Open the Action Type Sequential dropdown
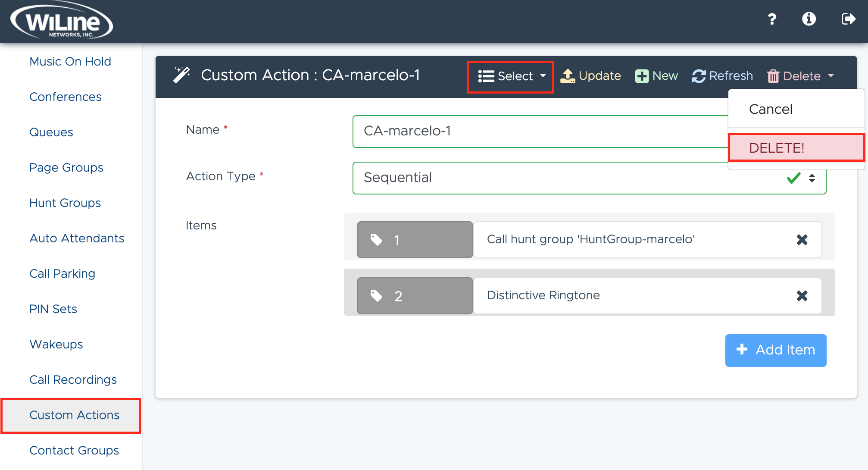Screen dimensions: 868x470 click(589, 178)
